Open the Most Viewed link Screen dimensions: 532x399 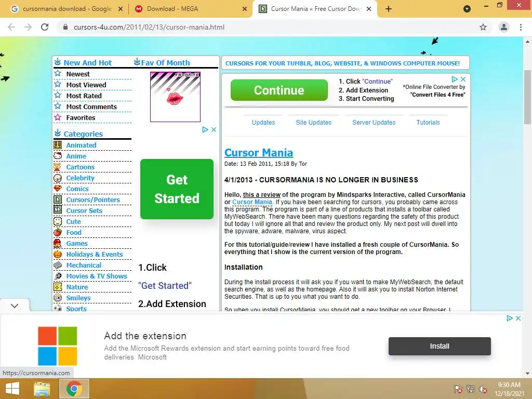[x=86, y=85]
